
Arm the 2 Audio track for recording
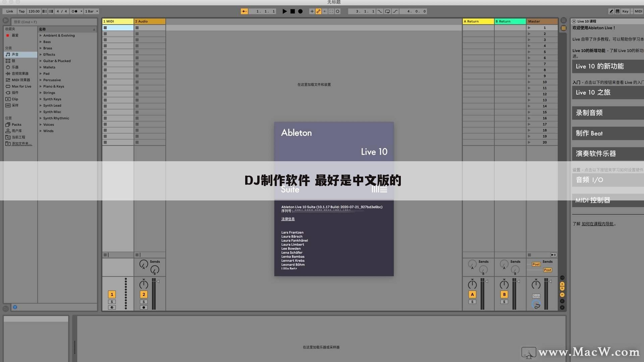pos(144,307)
